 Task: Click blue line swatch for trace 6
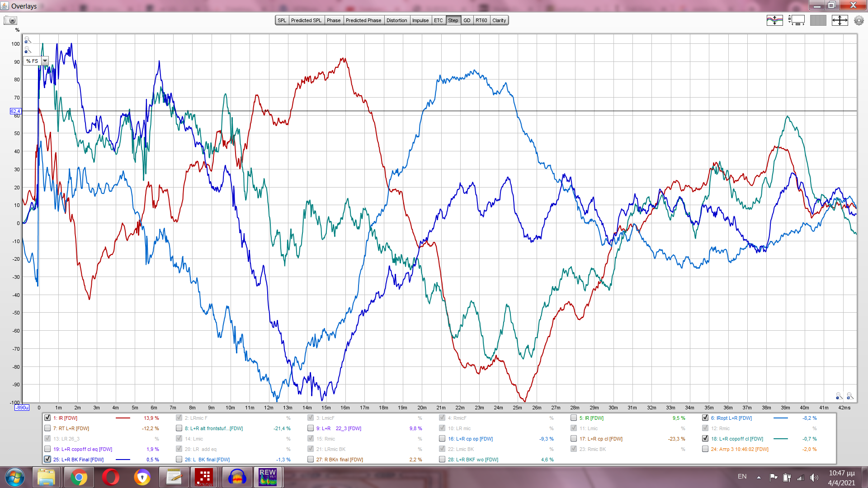[781, 418]
